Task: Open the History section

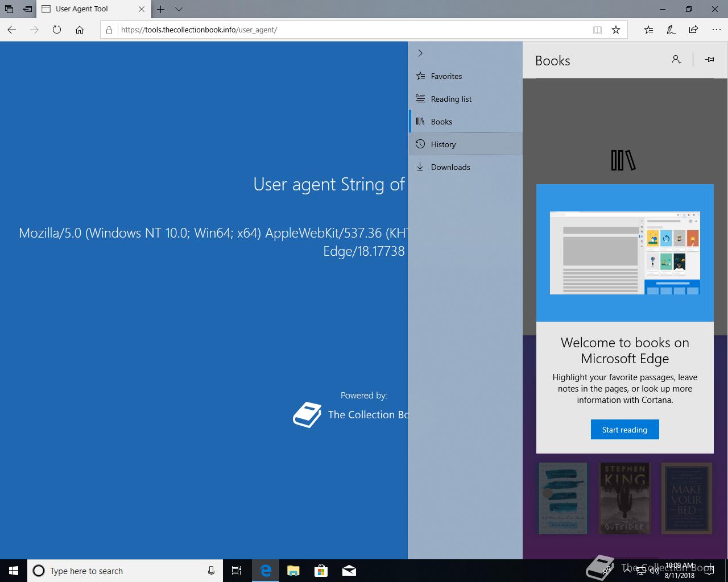Action: click(466, 144)
